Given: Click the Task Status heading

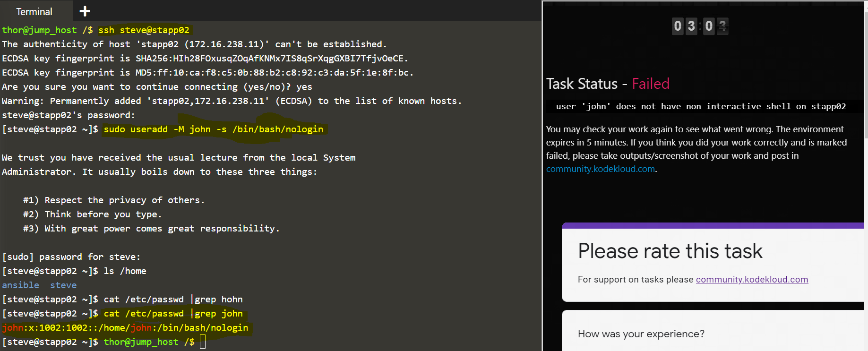Looking at the screenshot, I should click(582, 84).
